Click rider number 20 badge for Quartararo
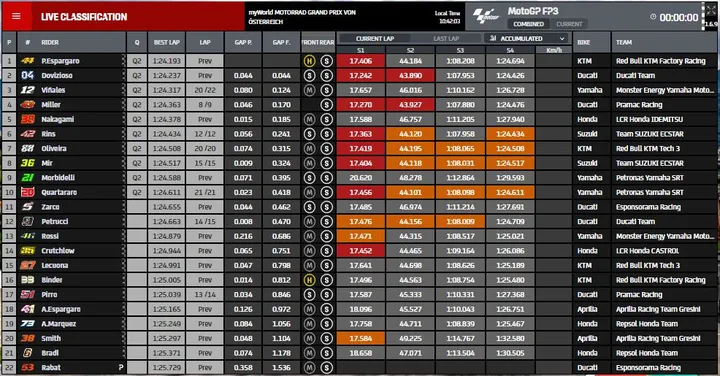720x376 pixels. [x=28, y=192]
